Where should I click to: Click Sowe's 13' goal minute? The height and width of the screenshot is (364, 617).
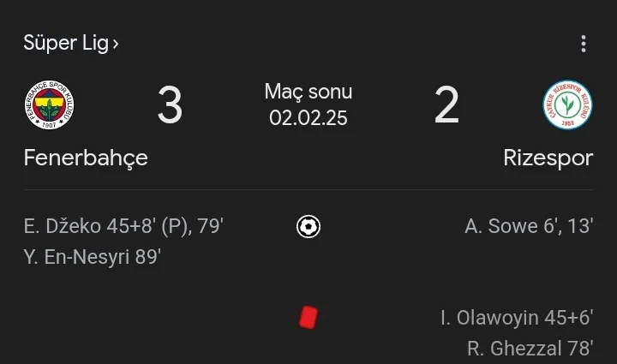(x=579, y=226)
